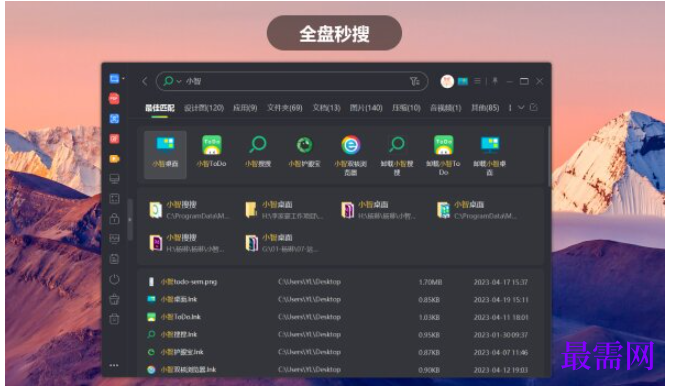Switch to the 音视频(1) tab

[446, 108]
